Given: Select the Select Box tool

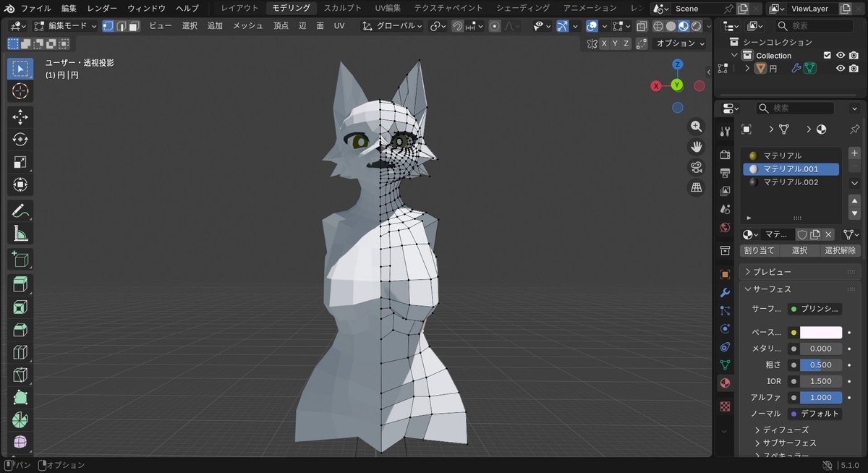Looking at the screenshot, I should [20, 69].
